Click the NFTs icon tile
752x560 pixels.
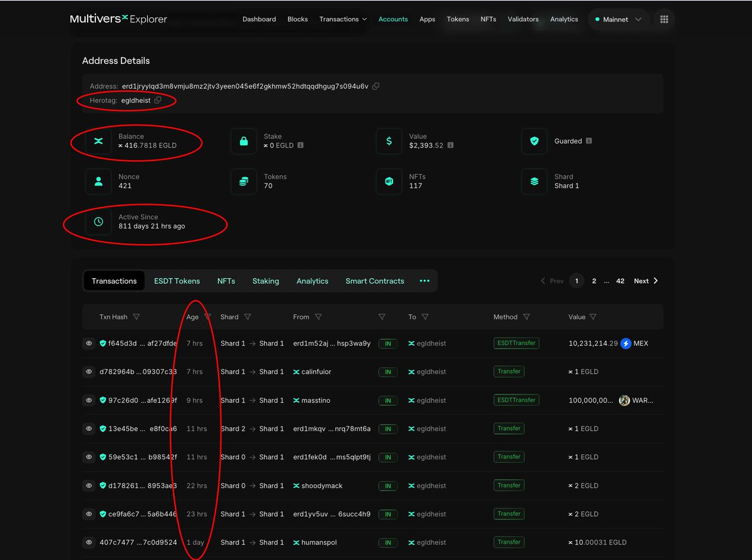tap(389, 182)
